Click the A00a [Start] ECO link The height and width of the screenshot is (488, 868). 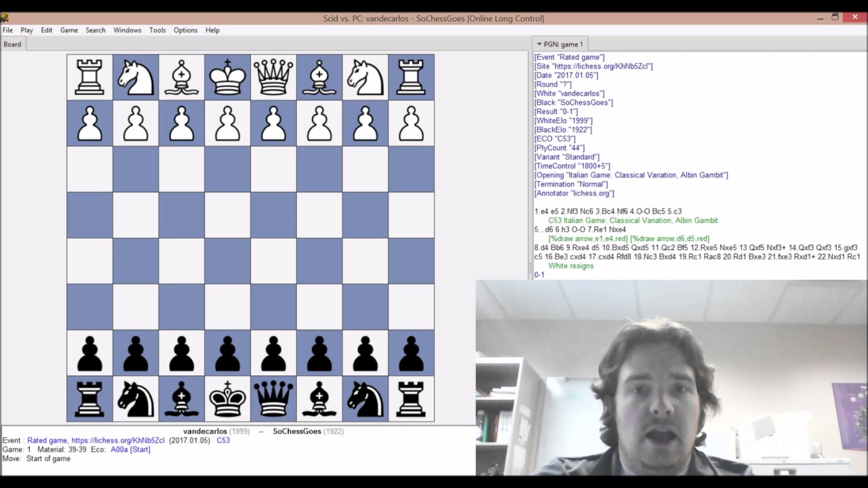pos(130,449)
